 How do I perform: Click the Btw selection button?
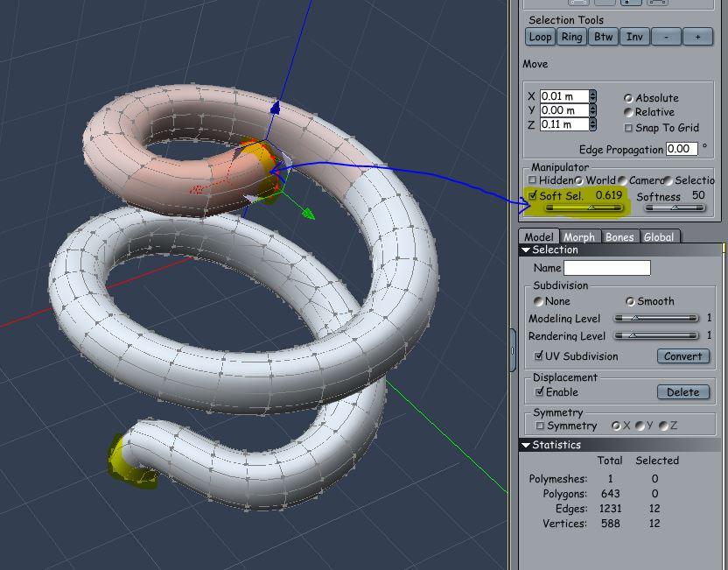[x=603, y=37]
